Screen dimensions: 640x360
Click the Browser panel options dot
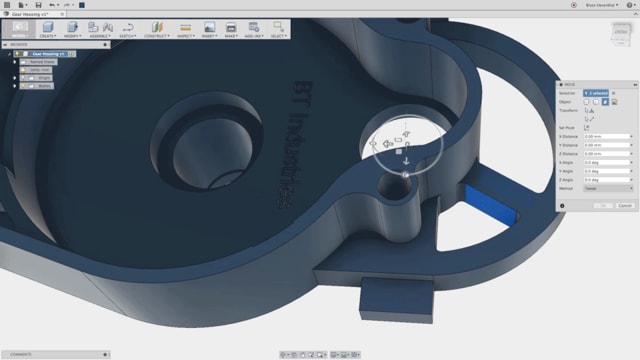105,44
